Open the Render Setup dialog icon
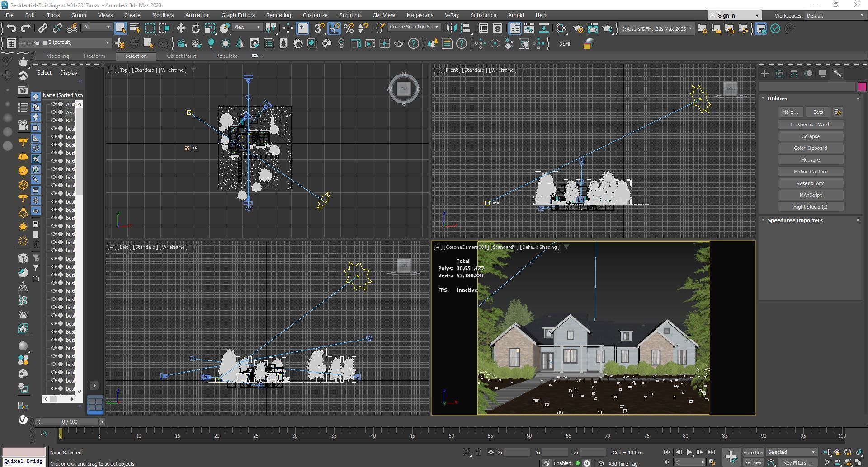The image size is (868, 467). [x=578, y=28]
